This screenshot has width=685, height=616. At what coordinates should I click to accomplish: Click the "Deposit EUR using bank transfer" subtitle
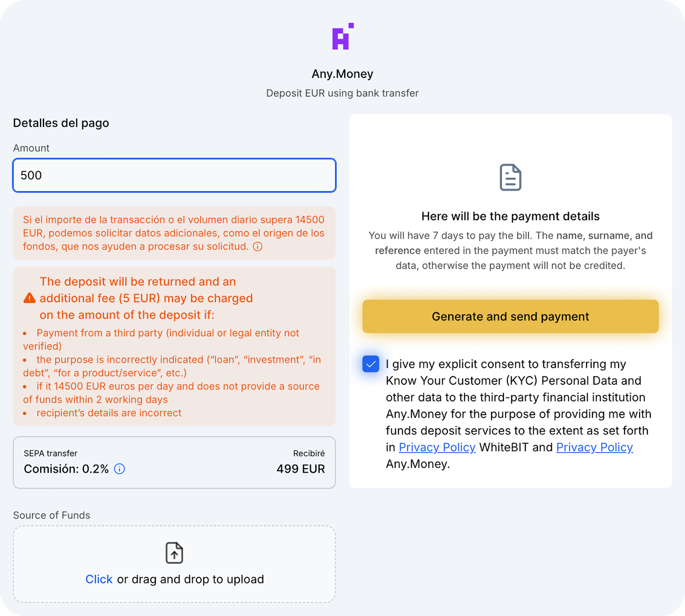click(x=342, y=93)
